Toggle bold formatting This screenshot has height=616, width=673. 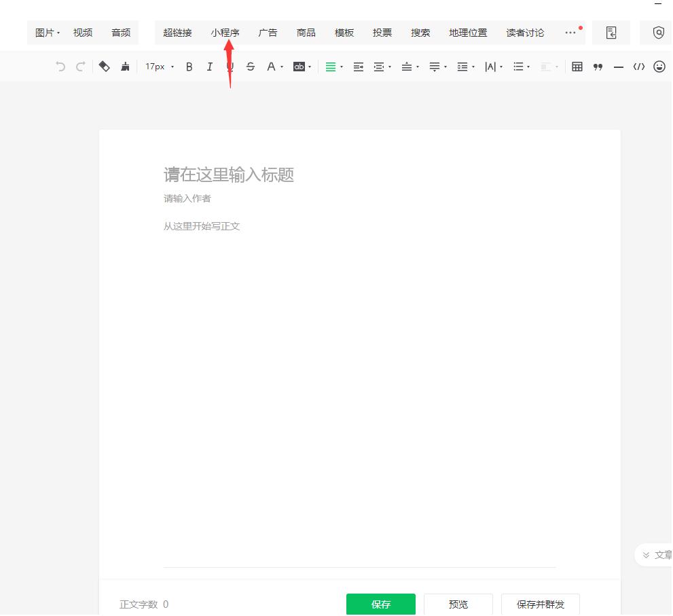tap(189, 66)
